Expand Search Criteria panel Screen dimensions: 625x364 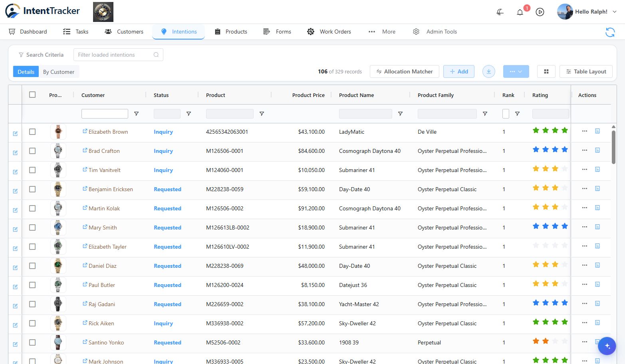coord(41,55)
